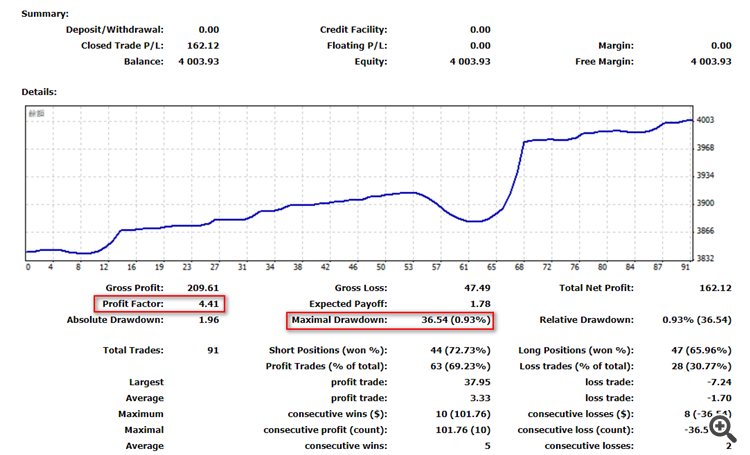The height and width of the screenshot is (455, 750).
Task: Click the 3968 chart axis label
Action: [x=705, y=148]
